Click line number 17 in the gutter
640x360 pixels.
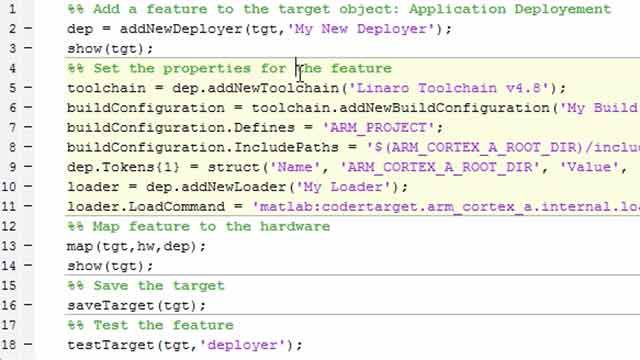pyautogui.click(x=9, y=325)
